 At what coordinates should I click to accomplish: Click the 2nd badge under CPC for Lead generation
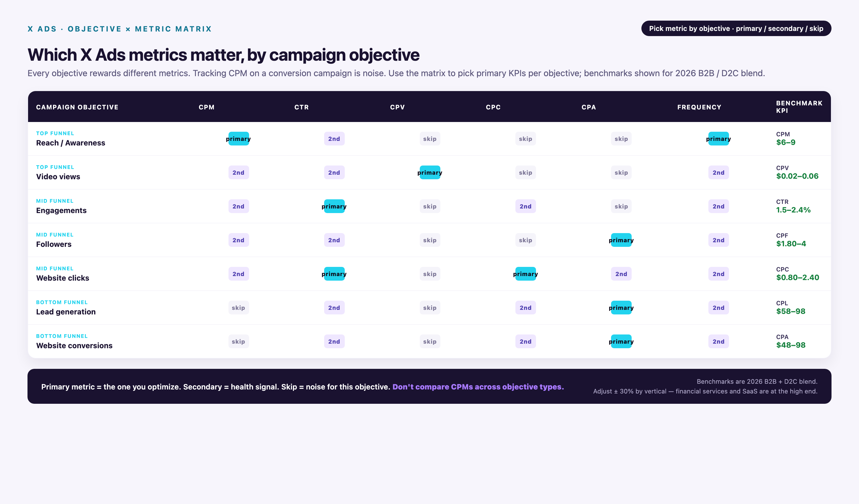click(x=526, y=308)
